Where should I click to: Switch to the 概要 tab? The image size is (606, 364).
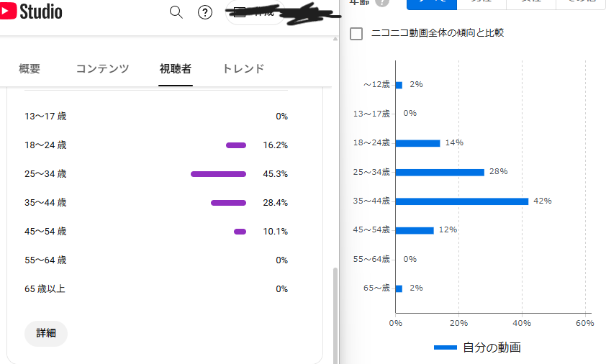(30, 69)
